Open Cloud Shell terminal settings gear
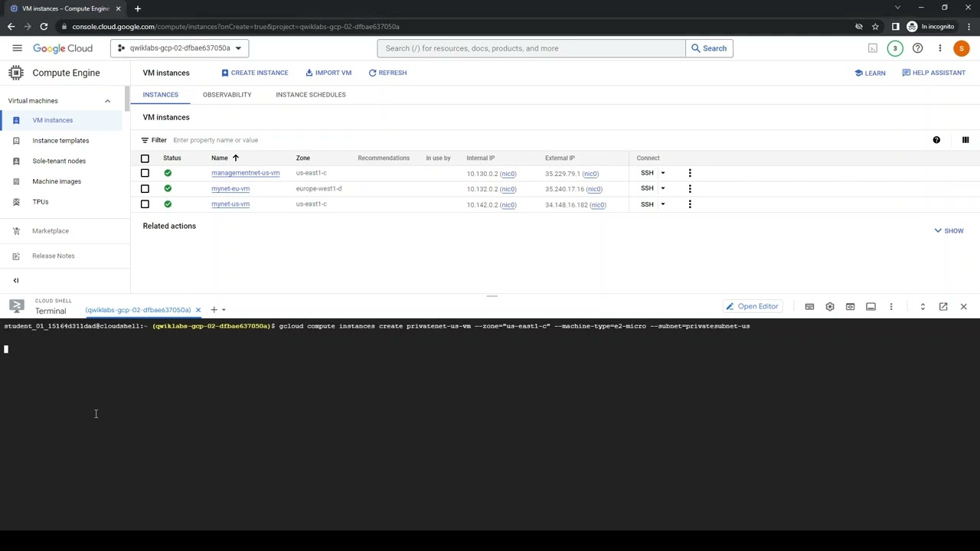980x551 pixels. pos(830,307)
